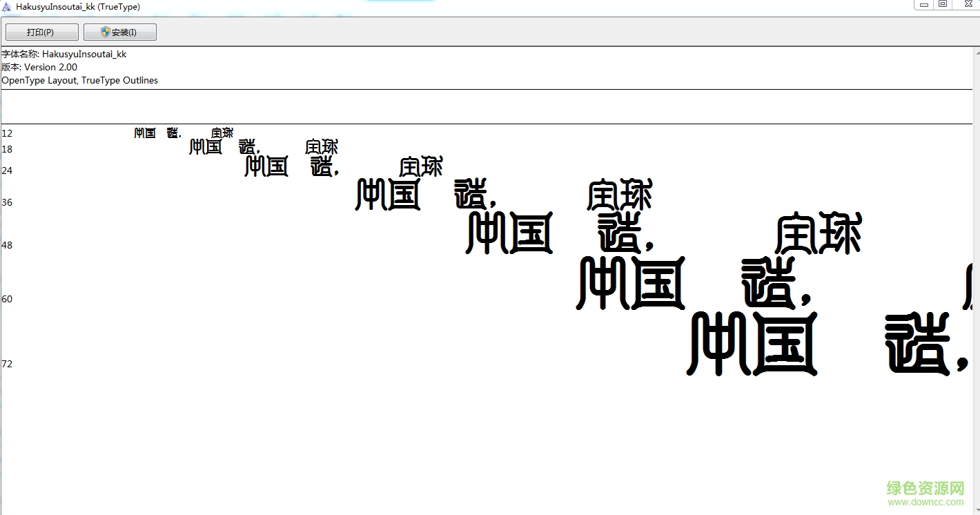Screen dimensions: 980x515
Task: Click the OpenType Layout, TrueType Outlines text
Action: pyautogui.click(x=80, y=80)
